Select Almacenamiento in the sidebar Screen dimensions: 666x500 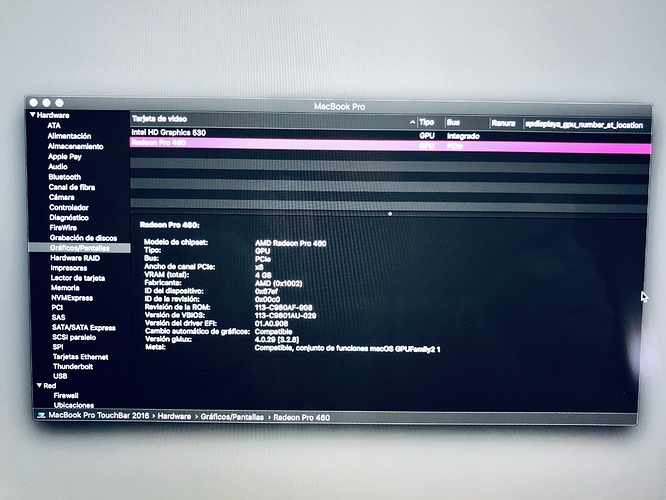[76, 146]
